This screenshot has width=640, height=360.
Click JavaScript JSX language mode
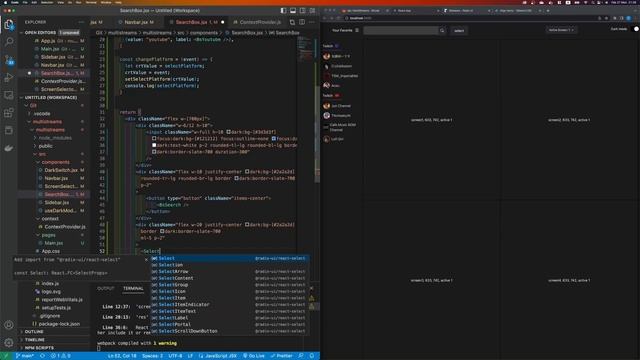click(218, 356)
